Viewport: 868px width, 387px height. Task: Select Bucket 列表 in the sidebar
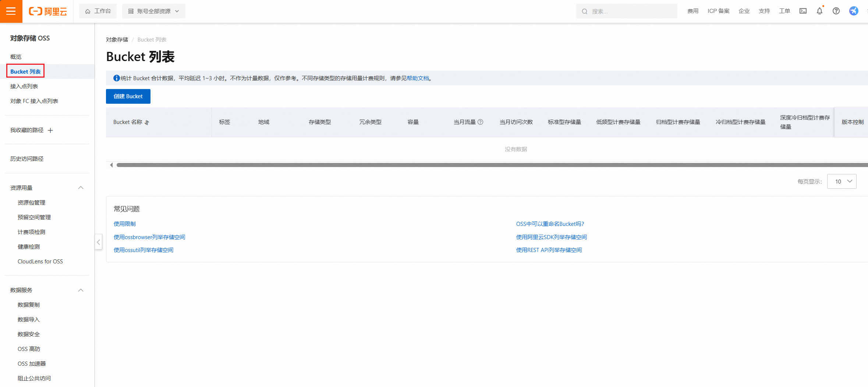[x=25, y=71]
